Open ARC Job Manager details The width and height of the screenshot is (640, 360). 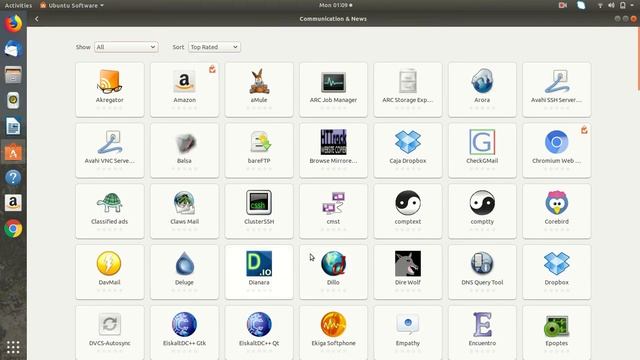click(x=333, y=90)
